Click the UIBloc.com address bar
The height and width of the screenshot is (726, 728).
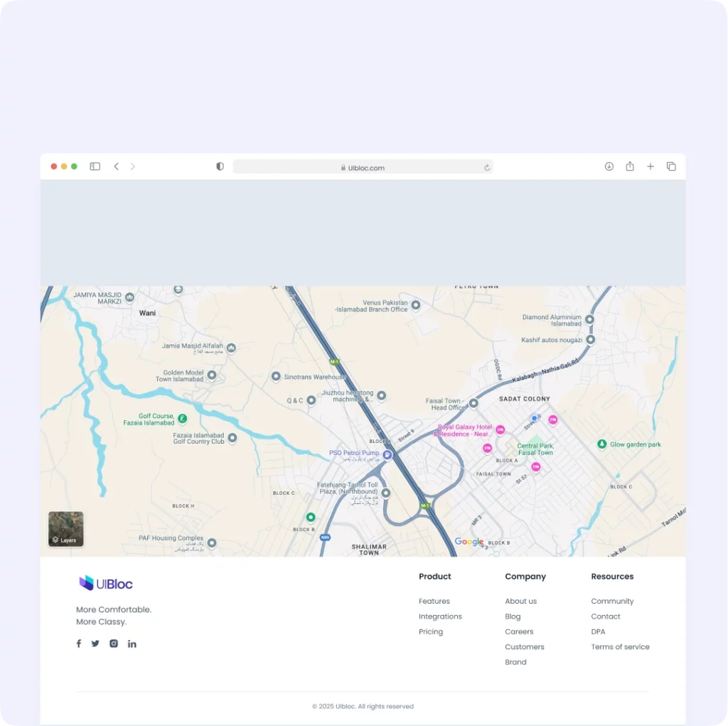[363, 168]
